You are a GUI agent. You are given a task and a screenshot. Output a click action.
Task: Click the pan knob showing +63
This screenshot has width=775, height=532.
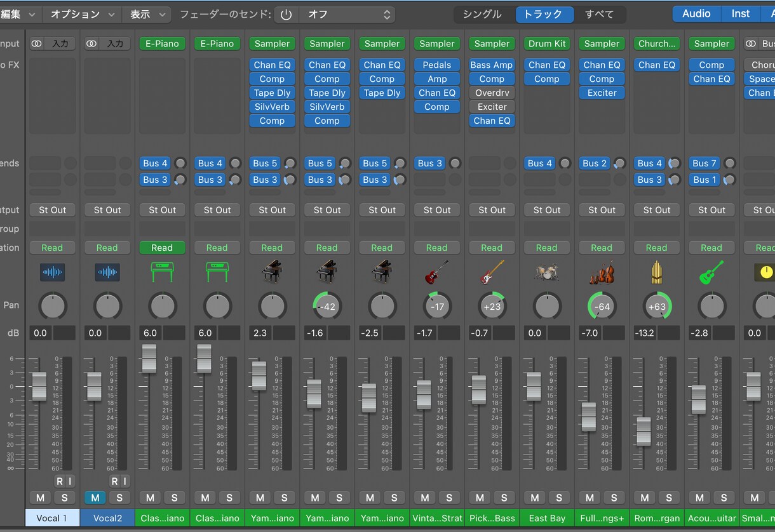[657, 306]
